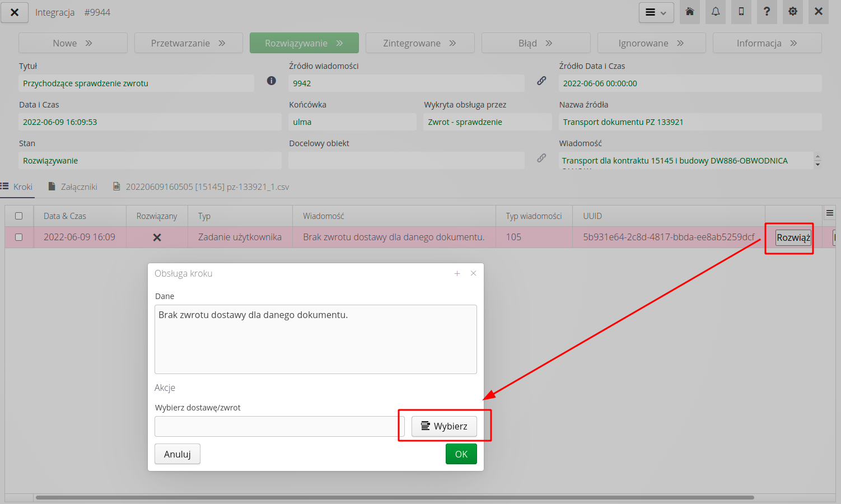Click the home icon in top toolbar
Screen dimensions: 841x504
click(689, 12)
